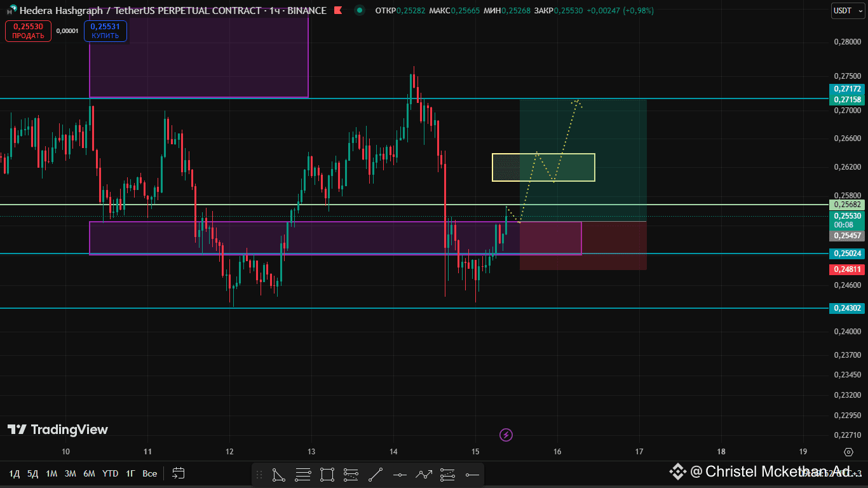The height and width of the screenshot is (488, 868).
Task: Click the purple lightning event marker
Action: [506, 435]
